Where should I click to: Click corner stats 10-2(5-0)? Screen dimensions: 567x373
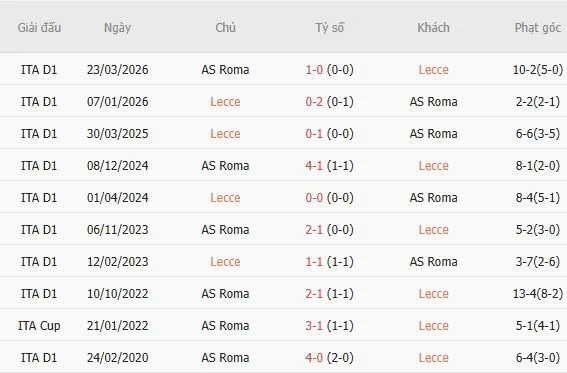pyautogui.click(x=538, y=70)
